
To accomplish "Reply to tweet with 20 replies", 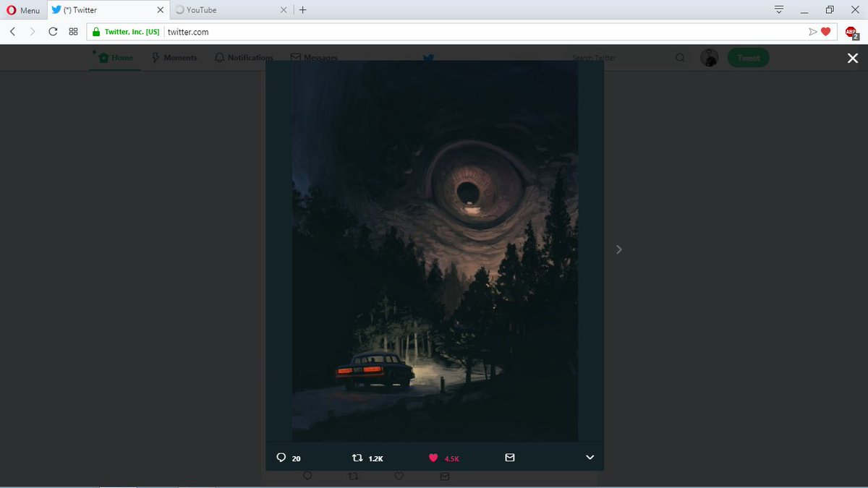I will 289,458.
